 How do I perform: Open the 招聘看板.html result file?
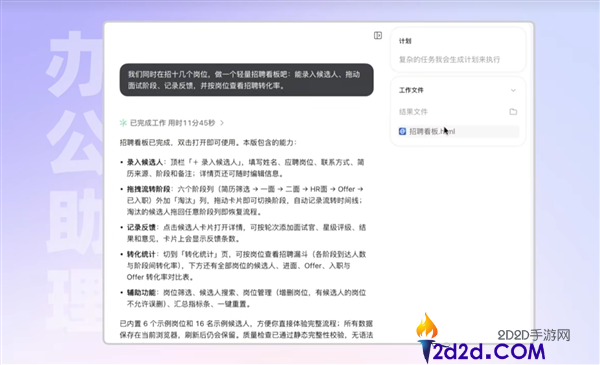[x=458, y=131]
